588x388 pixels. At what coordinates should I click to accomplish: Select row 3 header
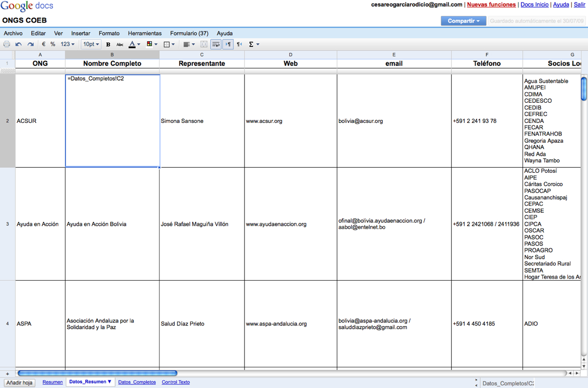click(8, 224)
